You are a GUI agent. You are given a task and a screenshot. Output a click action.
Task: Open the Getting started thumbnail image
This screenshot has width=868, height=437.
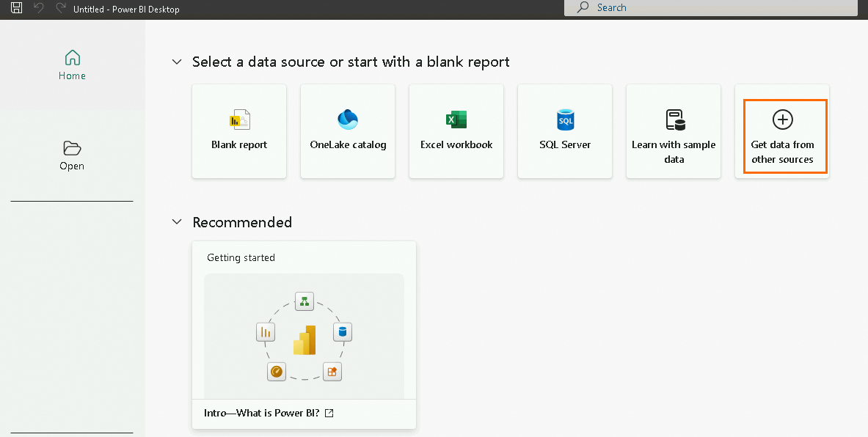(x=304, y=336)
